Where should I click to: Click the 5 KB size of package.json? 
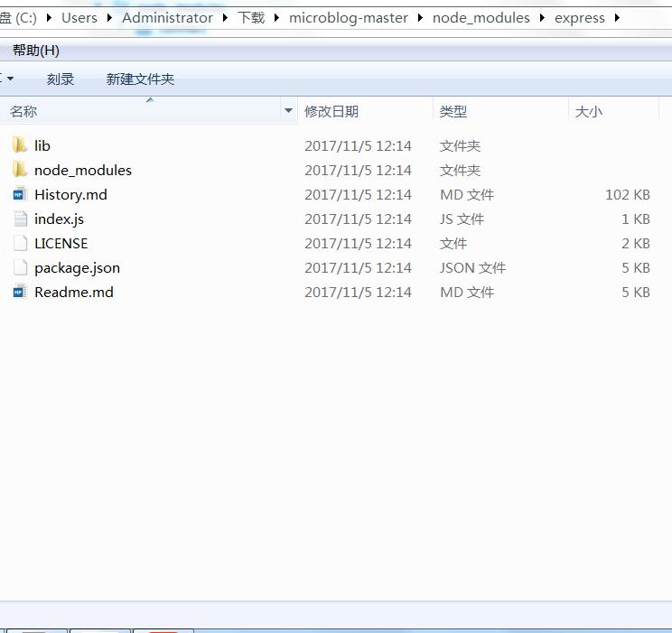[x=636, y=268]
